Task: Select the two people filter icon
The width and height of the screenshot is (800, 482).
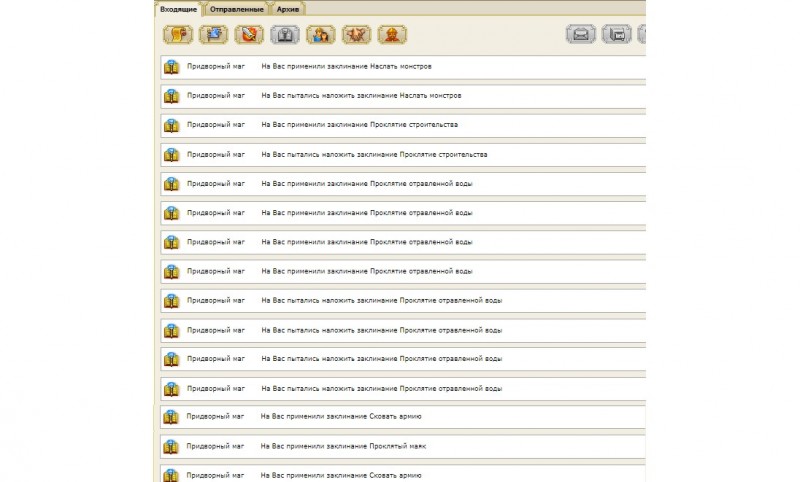Action: pos(320,34)
